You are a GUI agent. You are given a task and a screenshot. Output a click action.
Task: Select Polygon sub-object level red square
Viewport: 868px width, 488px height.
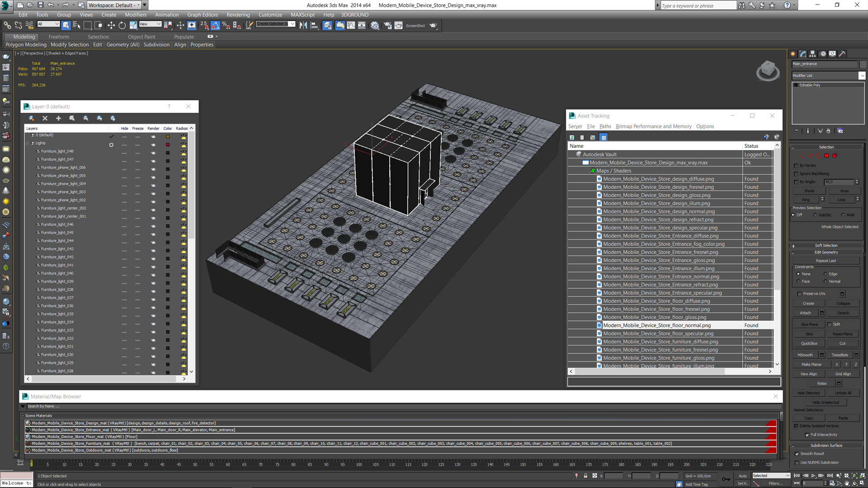click(826, 155)
